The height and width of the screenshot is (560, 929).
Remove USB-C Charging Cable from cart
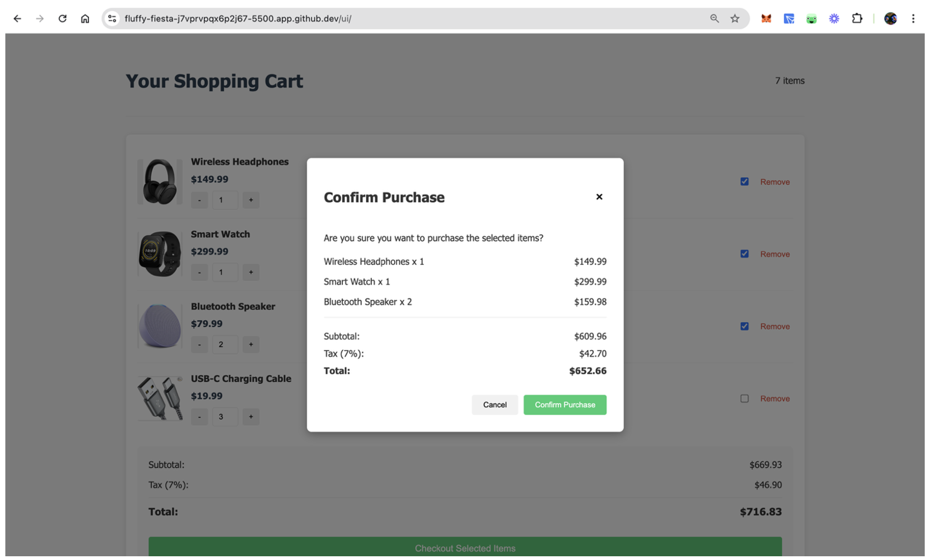coord(775,399)
